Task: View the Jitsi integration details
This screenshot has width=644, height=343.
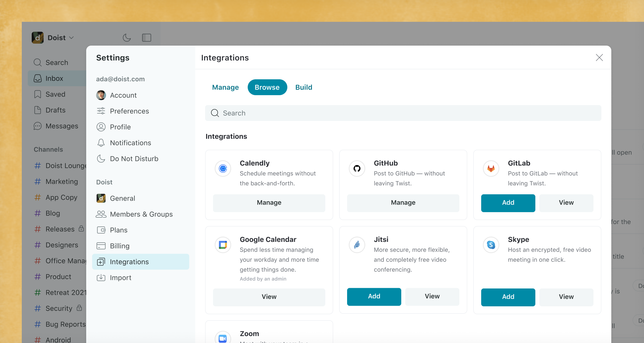Action: pos(432,296)
